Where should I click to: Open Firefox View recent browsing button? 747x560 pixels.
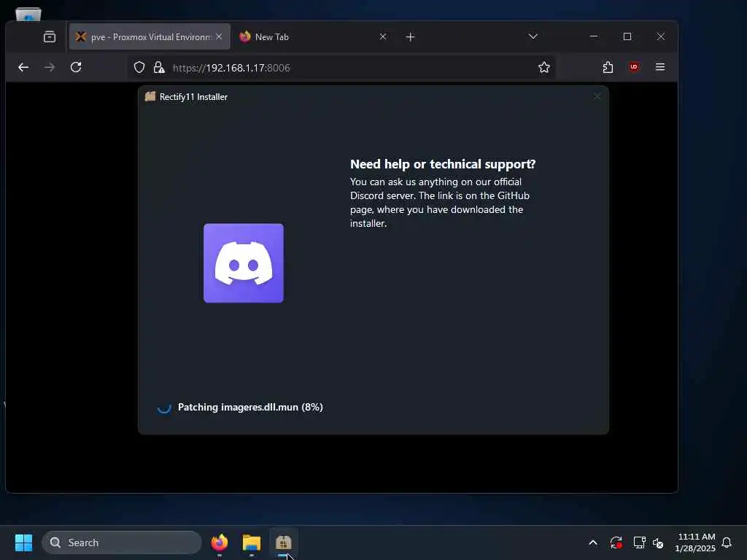pyautogui.click(x=50, y=36)
